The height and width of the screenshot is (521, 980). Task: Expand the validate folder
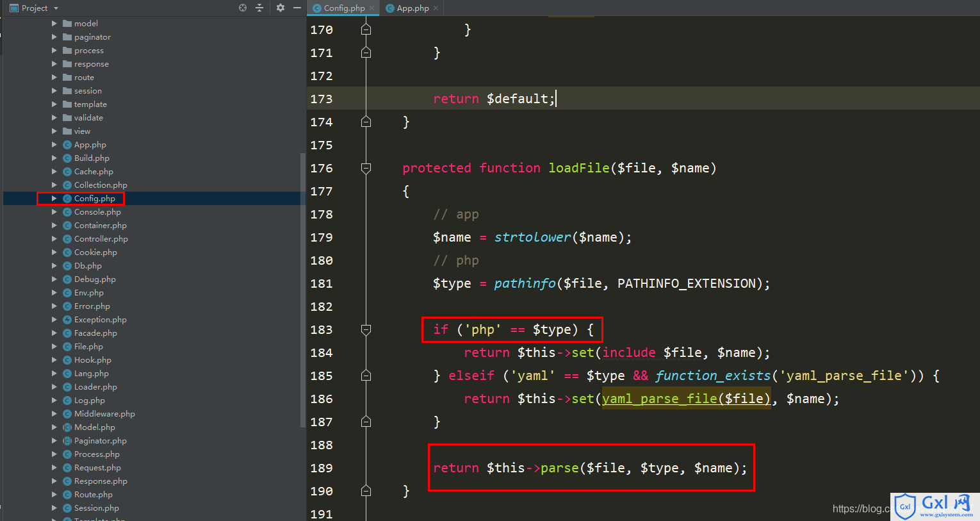pyautogui.click(x=54, y=118)
